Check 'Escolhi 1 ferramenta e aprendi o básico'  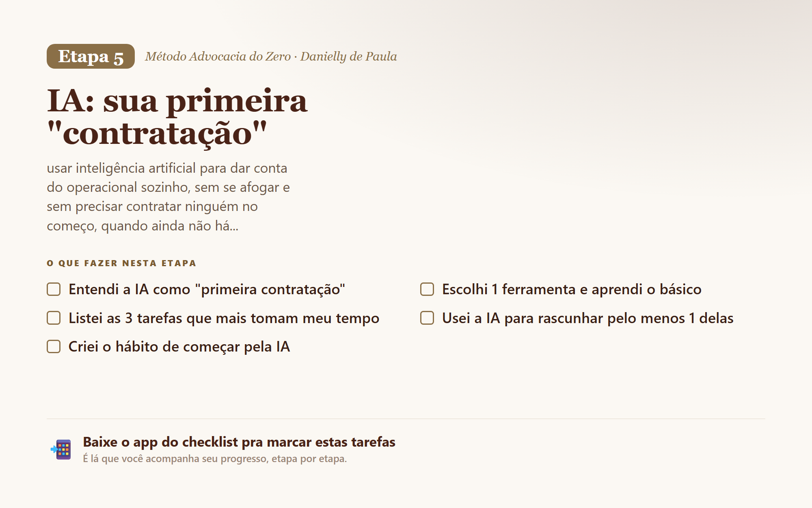coord(427,289)
